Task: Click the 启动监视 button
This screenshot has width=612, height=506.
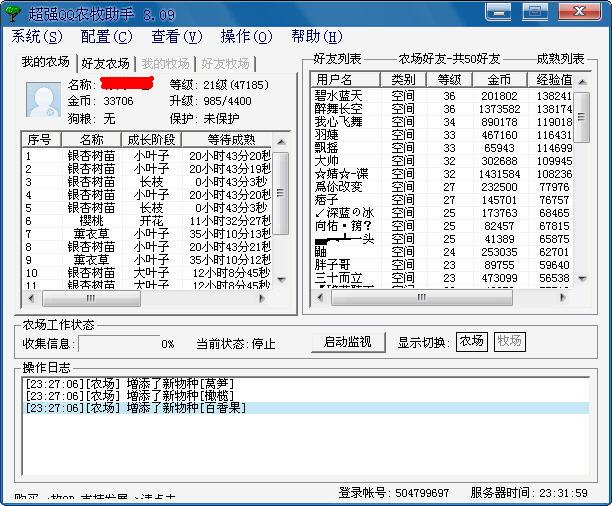Action: coord(348,342)
